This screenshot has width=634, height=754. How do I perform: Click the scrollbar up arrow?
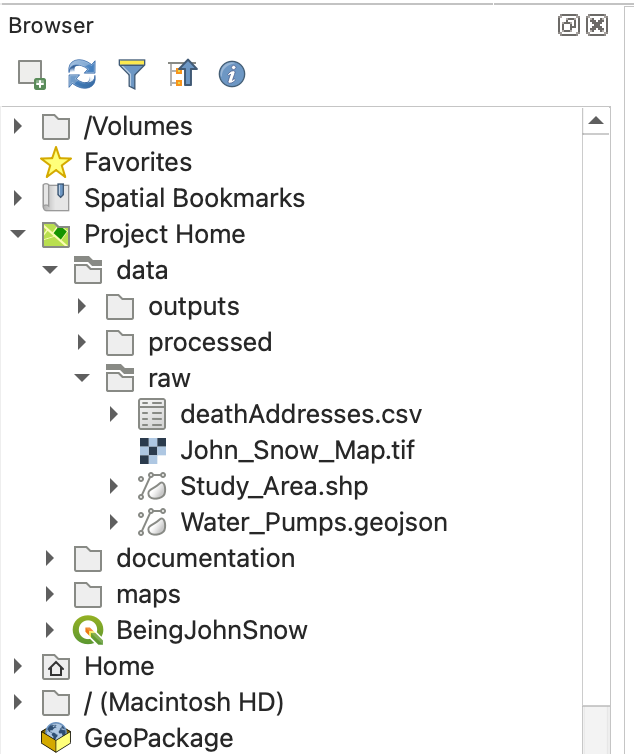click(596, 121)
